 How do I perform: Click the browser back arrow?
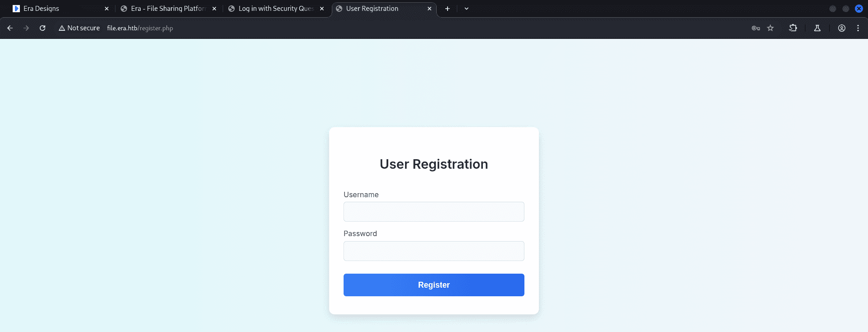[10, 28]
